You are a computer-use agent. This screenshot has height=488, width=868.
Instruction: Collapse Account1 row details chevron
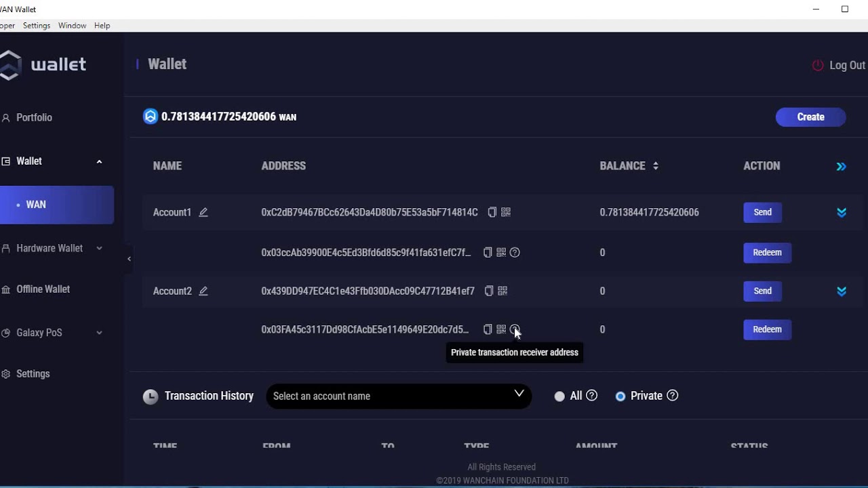841,212
